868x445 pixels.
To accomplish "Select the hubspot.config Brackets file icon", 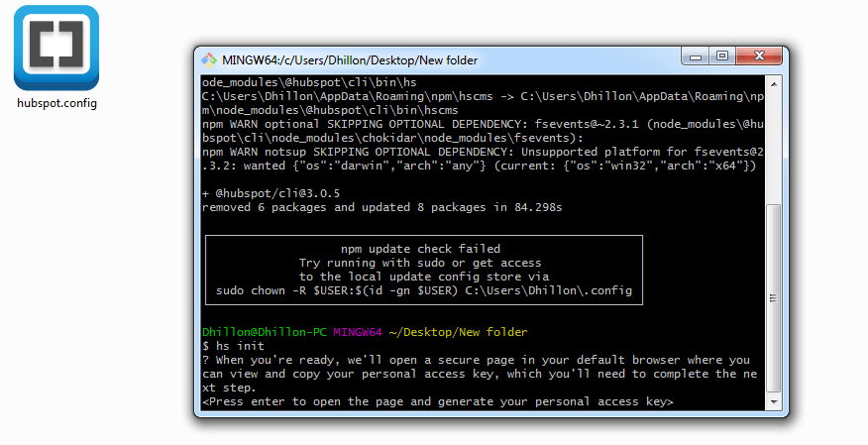I will coord(56,48).
